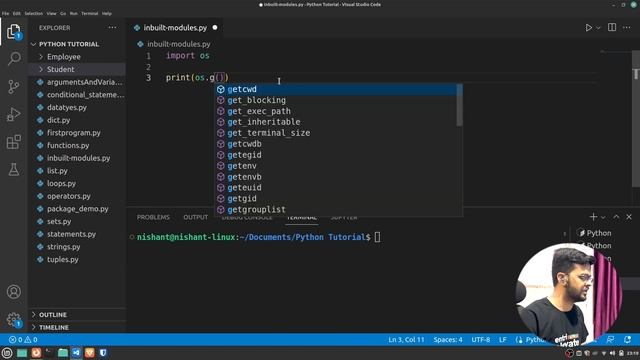Choose getgrouplist suggestion
The image size is (640, 360).
tap(338, 210)
